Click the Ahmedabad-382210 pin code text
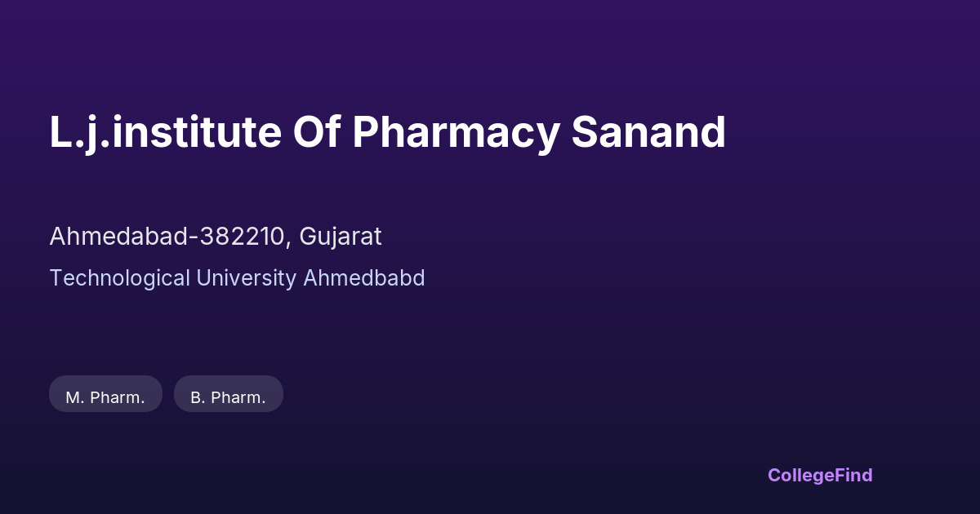Viewport: 980px width, 514px height. (x=167, y=237)
